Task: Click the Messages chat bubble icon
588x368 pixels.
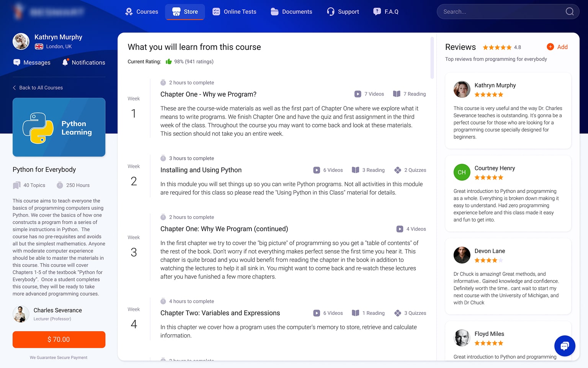Action: (x=17, y=62)
